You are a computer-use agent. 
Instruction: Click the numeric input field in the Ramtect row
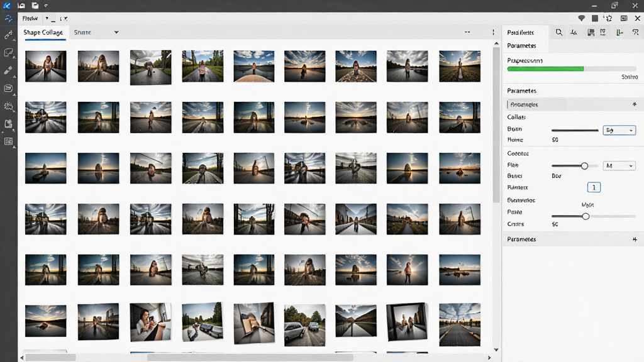[594, 187]
